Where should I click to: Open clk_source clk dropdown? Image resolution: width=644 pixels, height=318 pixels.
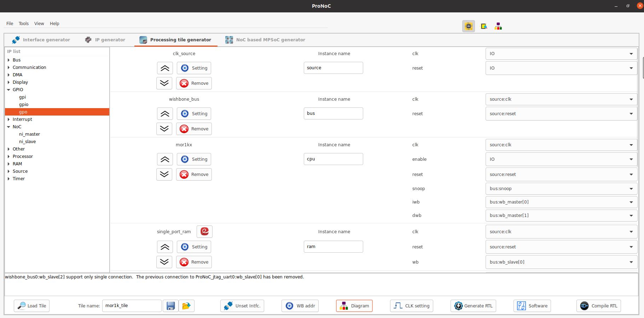(x=561, y=54)
